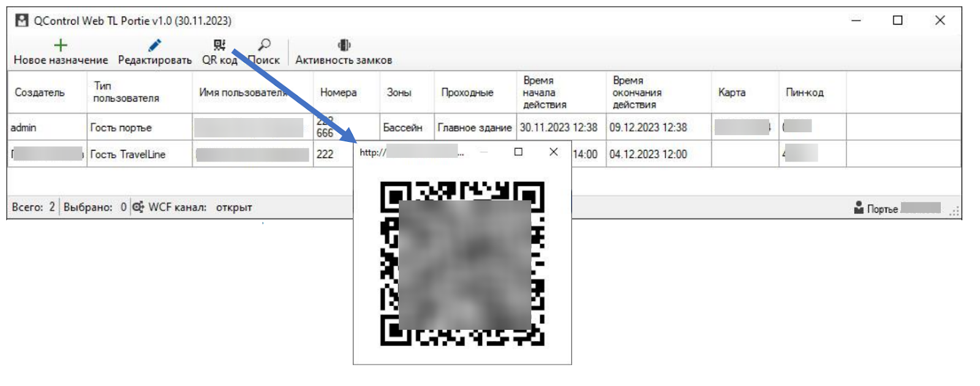Image resolution: width=980 pixels, height=386 pixels.
Task: Click the 04.12.2023 12:00 end time cell
Action: click(x=658, y=154)
